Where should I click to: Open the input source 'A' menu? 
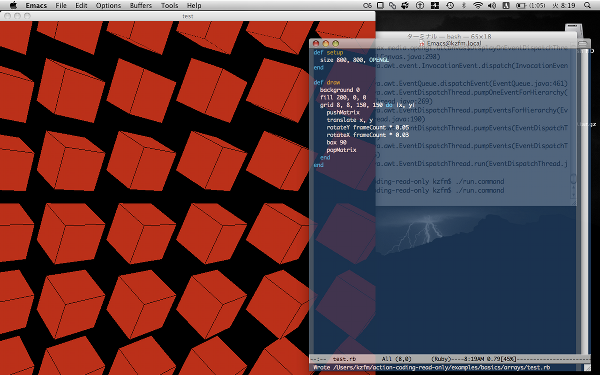pos(506,5)
